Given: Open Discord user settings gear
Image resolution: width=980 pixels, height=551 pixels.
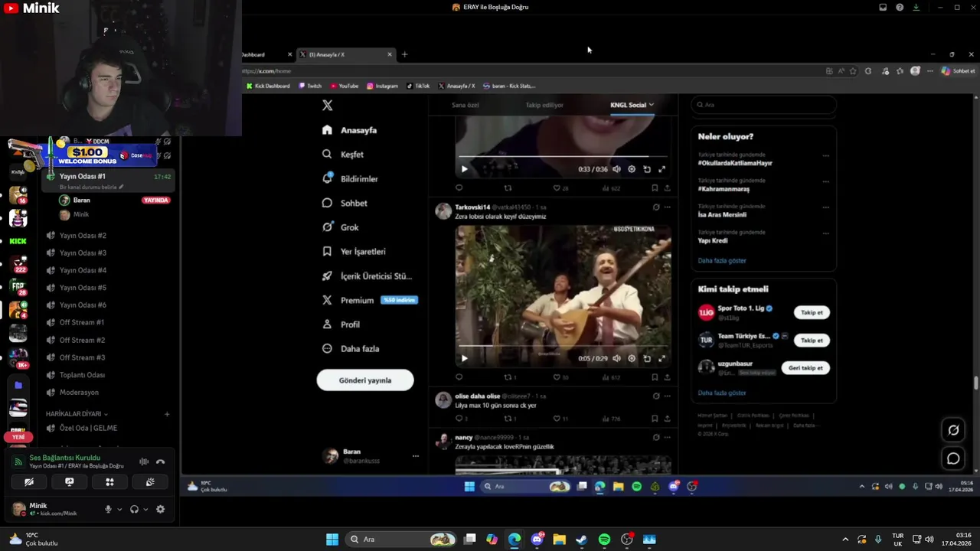Looking at the screenshot, I should 160,510.
